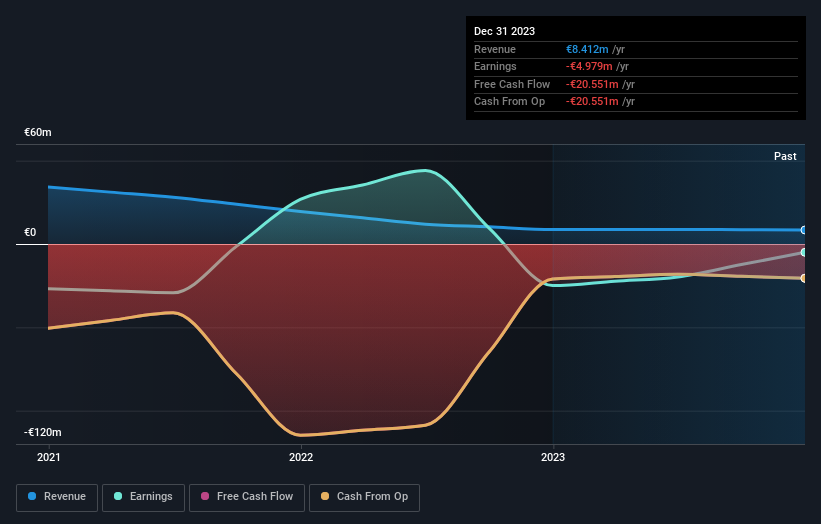Click the €8.412m revenue value

(587, 49)
